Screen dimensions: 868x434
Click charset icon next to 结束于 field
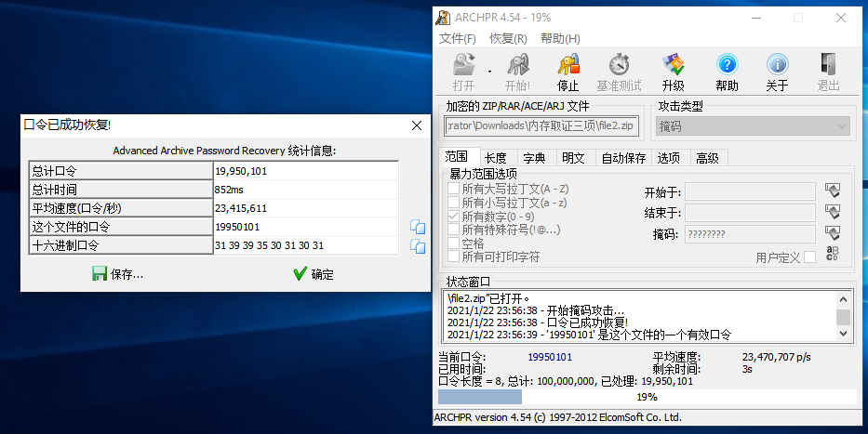832,212
